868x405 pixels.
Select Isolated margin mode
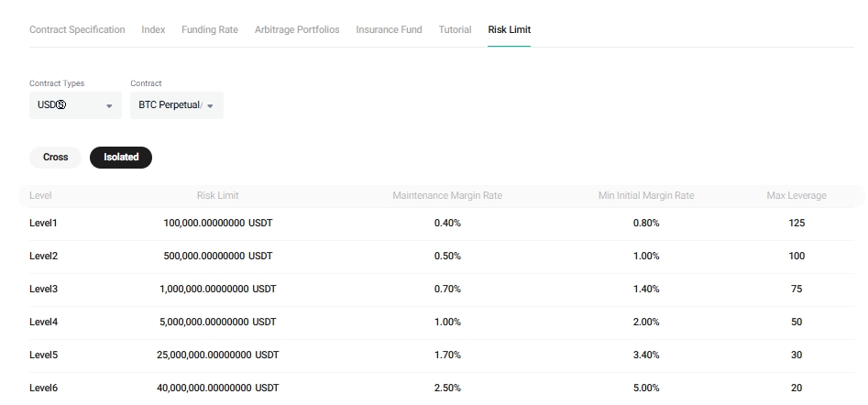(x=121, y=158)
